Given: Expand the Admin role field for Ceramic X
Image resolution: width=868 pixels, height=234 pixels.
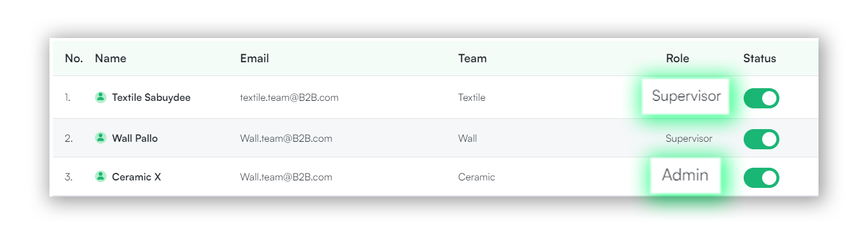Looking at the screenshot, I should (x=685, y=175).
